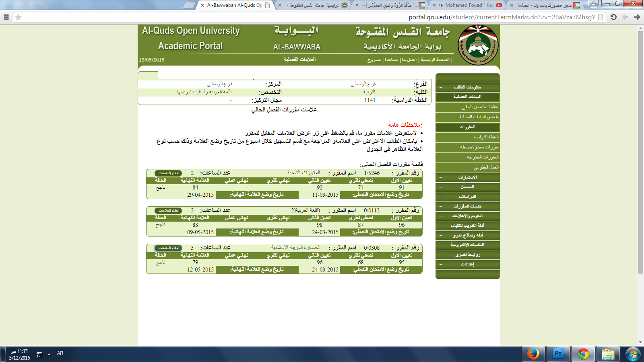Switch to the الرئيسية: جامعة القدس المفتوحة tab
This screenshot has height=362, width=644.
click(x=314, y=5)
